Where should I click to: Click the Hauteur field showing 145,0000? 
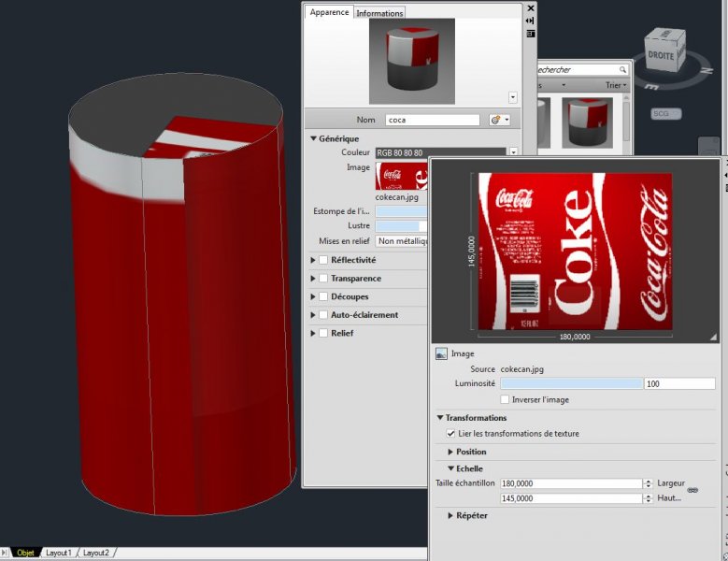pos(572,498)
